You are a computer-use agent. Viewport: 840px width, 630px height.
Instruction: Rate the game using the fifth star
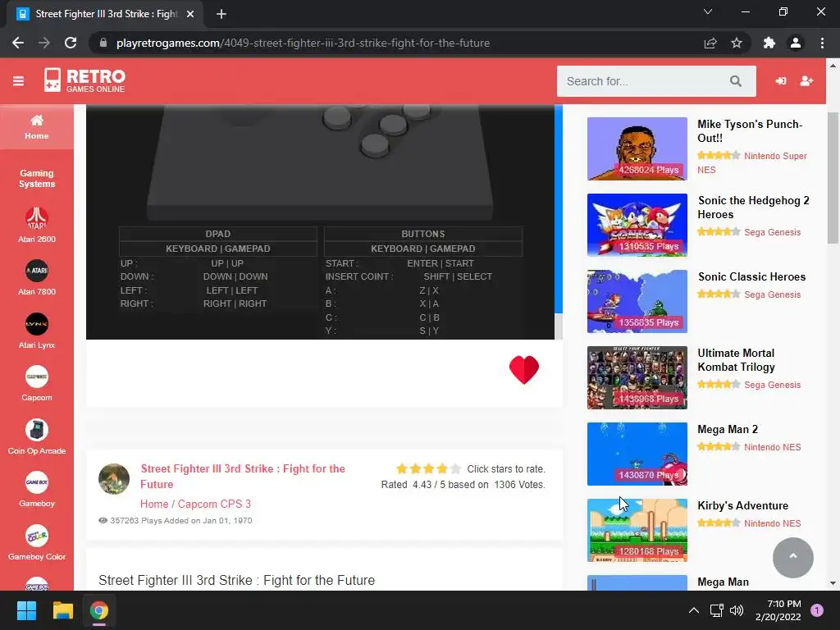(x=455, y=468)
